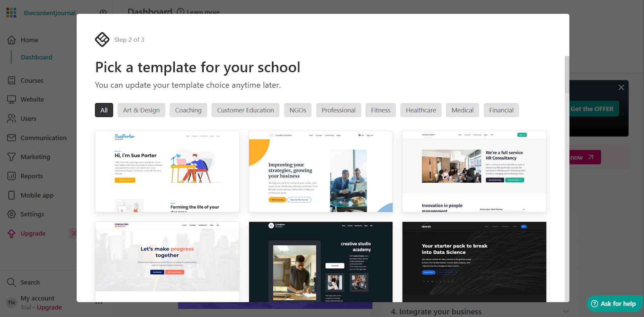Filter templates by NGOs
644x317 pixels.
point(298,110)
